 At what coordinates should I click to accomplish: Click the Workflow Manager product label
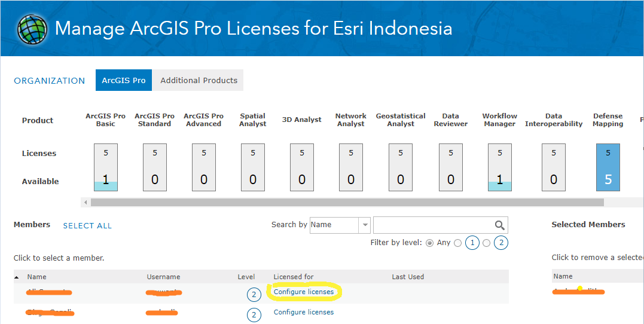coord(500,120)
